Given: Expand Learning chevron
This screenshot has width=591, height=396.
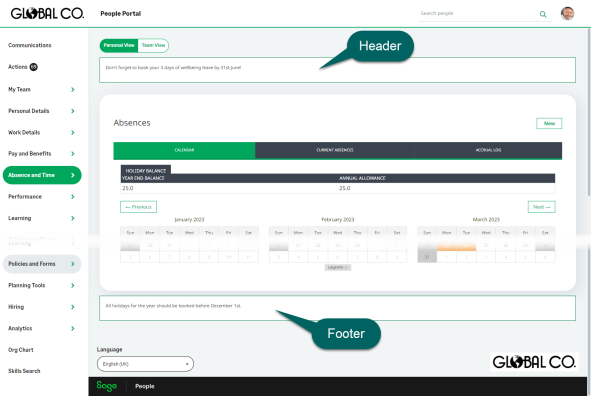Looking at the screenshot, I should [73, 218].
